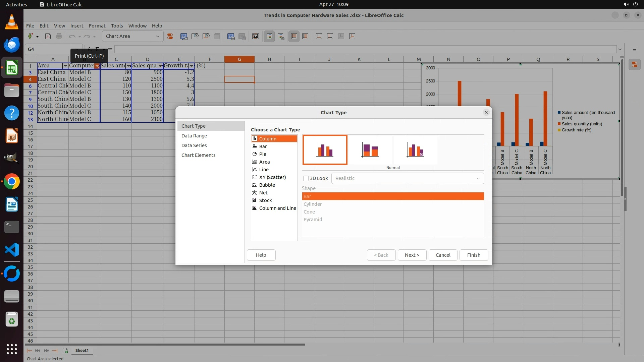Choose XY (Scatter) chart type
This screenshot has width=644, height=362.
pyautogui.click(x=272, y=177)
